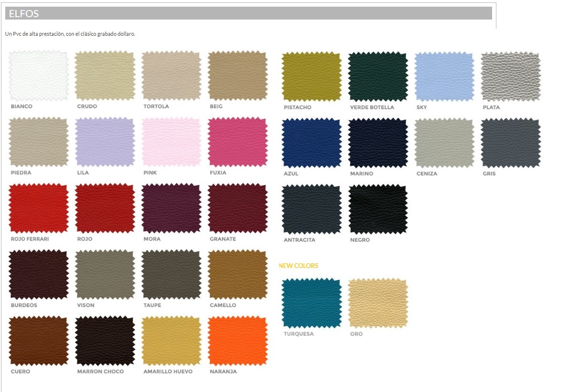
Task: Select the GRIS gray swatch
Action: click(x=511, y=143)
